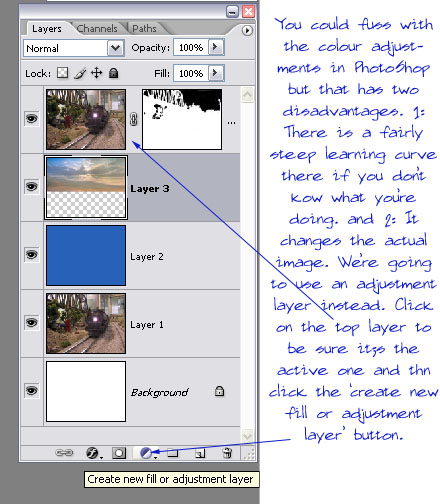440x504 pixels.
Task: Select the black and white layer mask thumbnail
Action: (182, 119)
